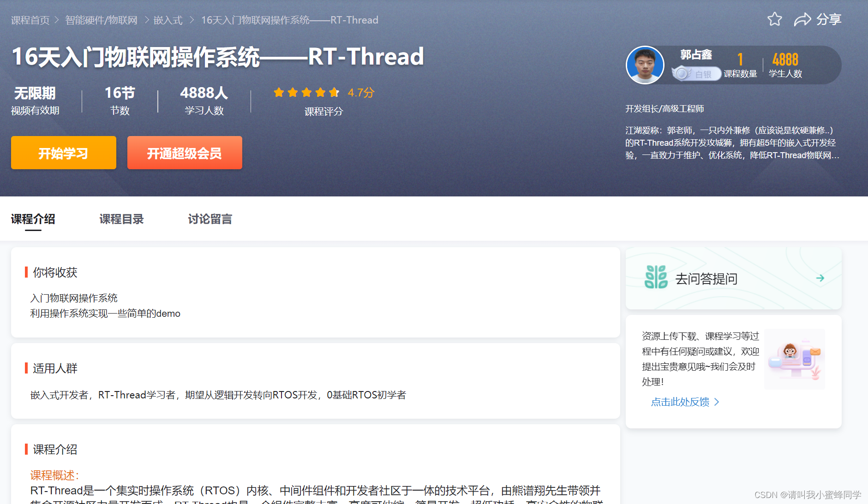Open the 分享 share label
The height and width of the screenshot is (504, 868).
829,19
